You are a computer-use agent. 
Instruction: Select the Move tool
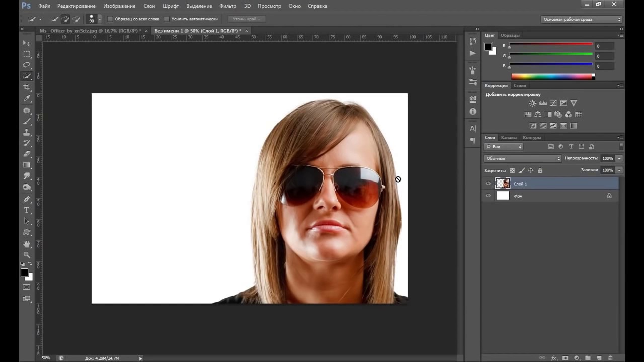click(27, 43)
